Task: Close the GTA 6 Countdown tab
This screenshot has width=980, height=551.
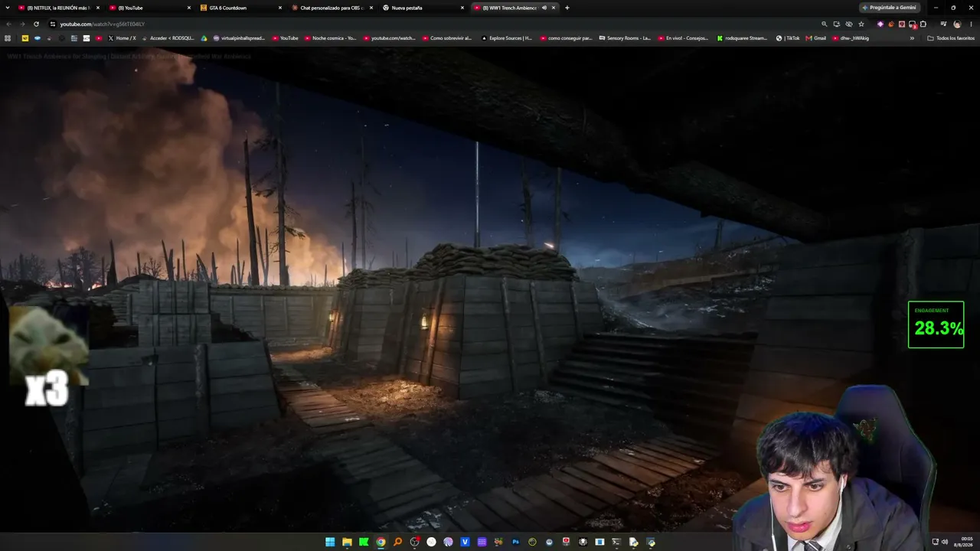Action: 280,8
